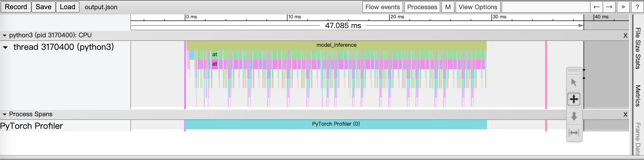Screen dimensions: 644x160
Task: Open the Processes filter dropdown
Action: (x=422, y=7)
